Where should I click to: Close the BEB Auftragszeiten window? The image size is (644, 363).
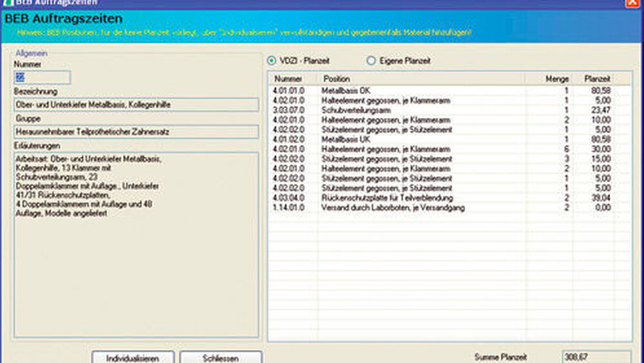tap(633, 3)
